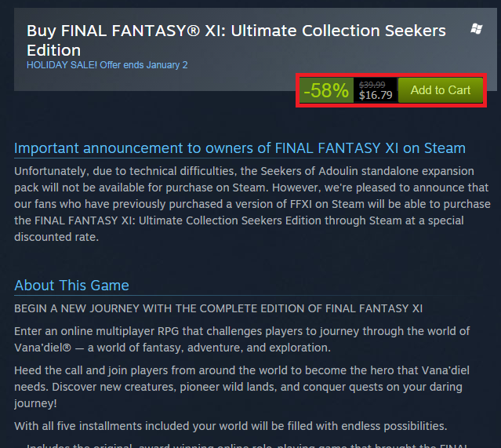The image size is (501, 448).
Task: Click the Windows platform icon
Action: pos(476,29)
